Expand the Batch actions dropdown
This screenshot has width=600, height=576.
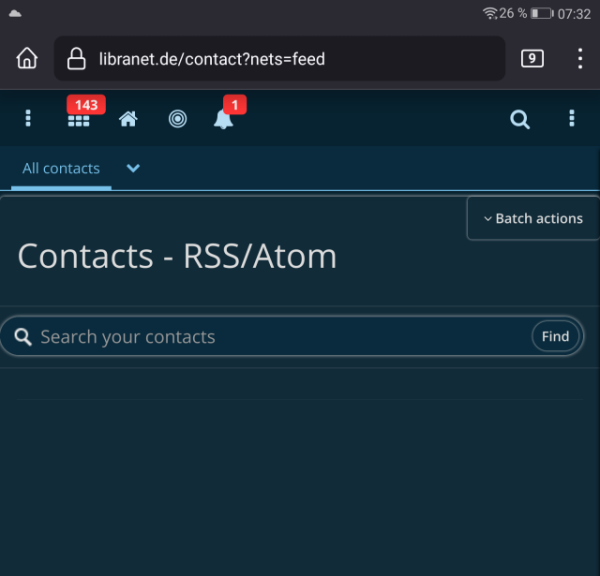point(533,219)
